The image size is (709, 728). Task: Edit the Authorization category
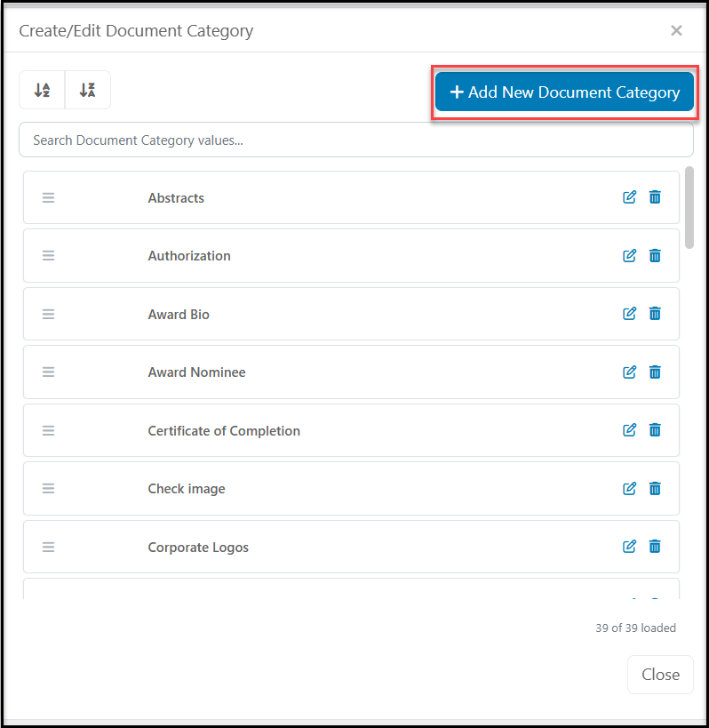pyautogui.click(x=629, y=255)
